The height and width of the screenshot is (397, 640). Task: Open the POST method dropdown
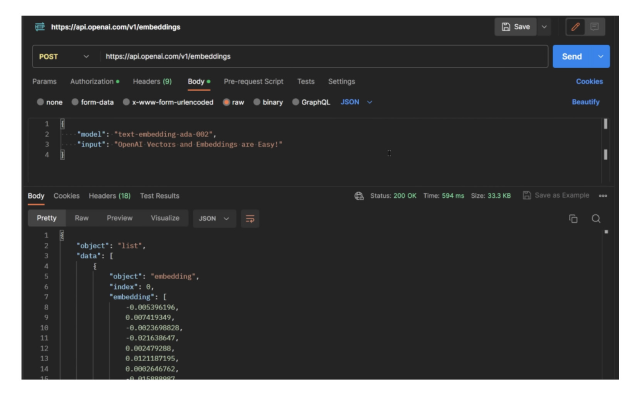64,57
